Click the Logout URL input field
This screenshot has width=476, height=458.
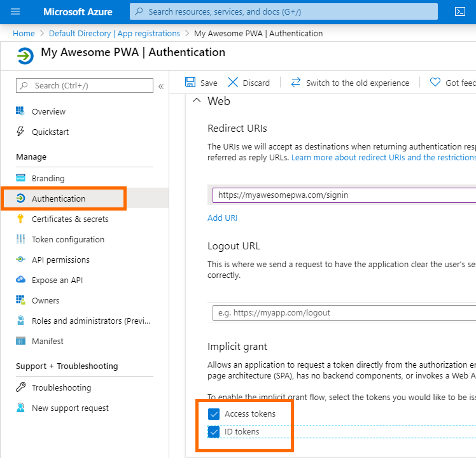pyautogui.click(x=344, y=312)
